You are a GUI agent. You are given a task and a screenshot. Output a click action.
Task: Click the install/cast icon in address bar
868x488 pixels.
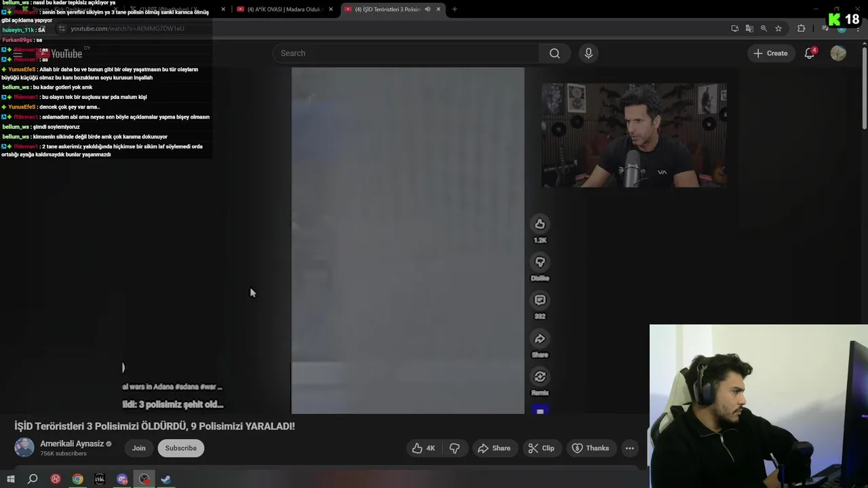pos(734,28)
